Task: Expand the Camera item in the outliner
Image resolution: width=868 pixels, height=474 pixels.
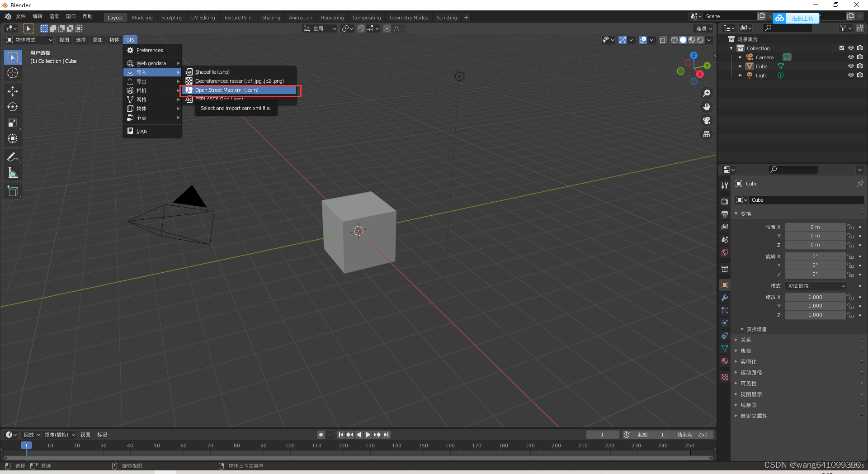Action: [741, 57]
